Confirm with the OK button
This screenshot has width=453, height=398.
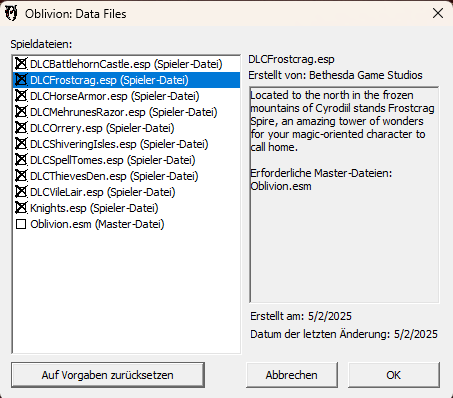click(x=394, y=375)
